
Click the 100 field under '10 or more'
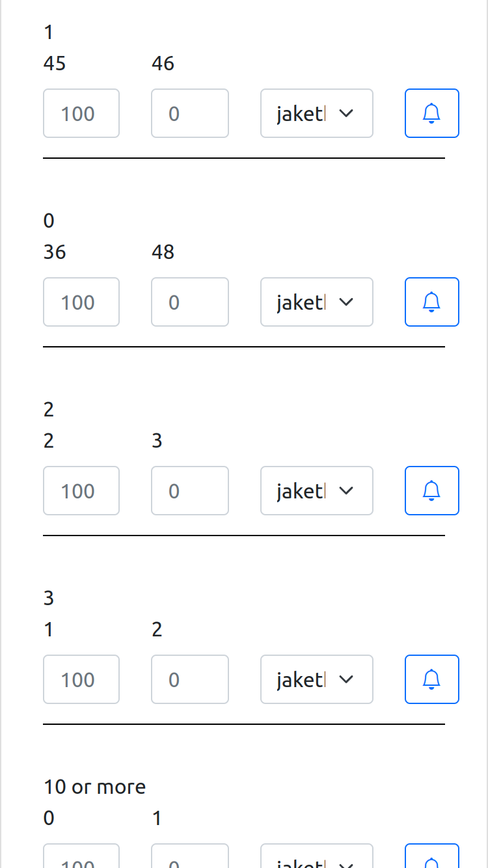tap(81, 856)
